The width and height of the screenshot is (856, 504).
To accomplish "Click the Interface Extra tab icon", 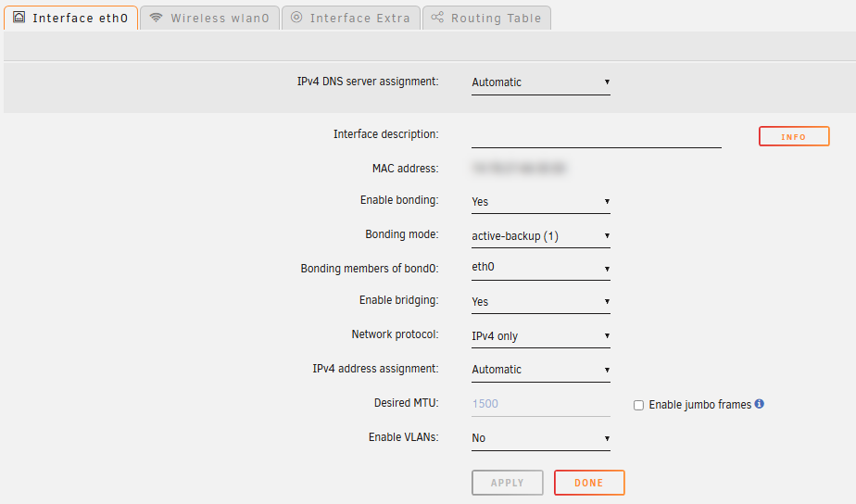I will (x=296, y=18).
